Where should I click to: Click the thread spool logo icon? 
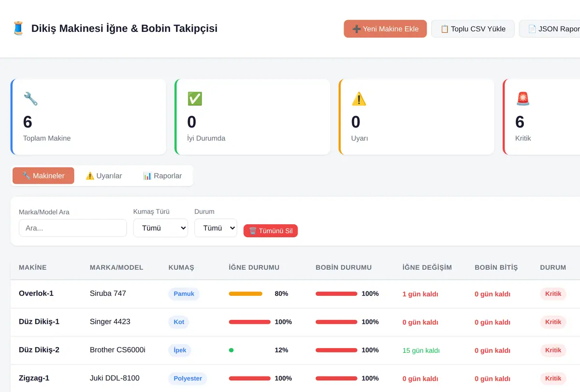pyautogui.click(x=18, y=29)
